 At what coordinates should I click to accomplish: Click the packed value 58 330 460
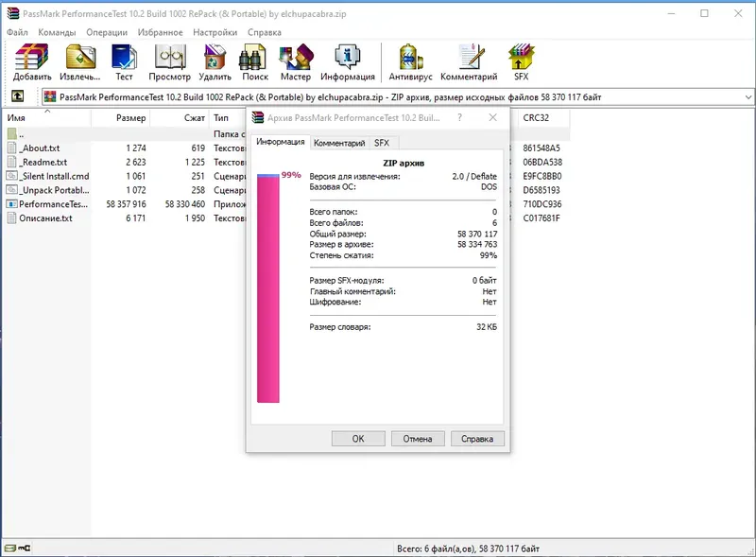(185, 204)
